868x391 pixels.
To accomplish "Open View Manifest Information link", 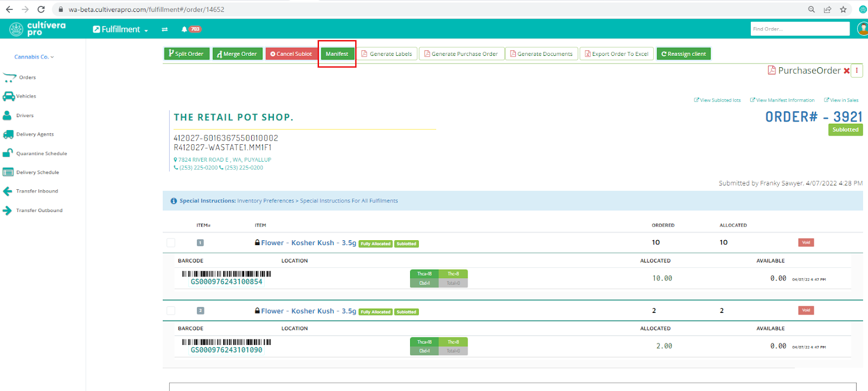I will (x=782, y=100).
